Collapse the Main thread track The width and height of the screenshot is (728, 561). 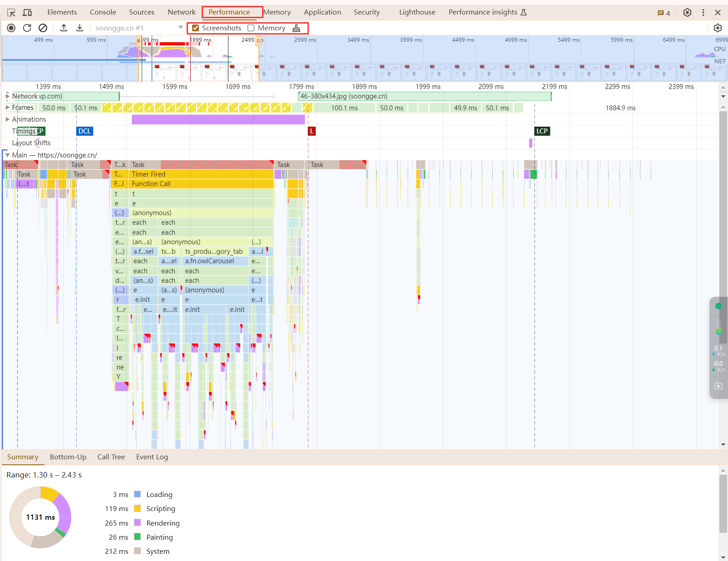(7, 155)
